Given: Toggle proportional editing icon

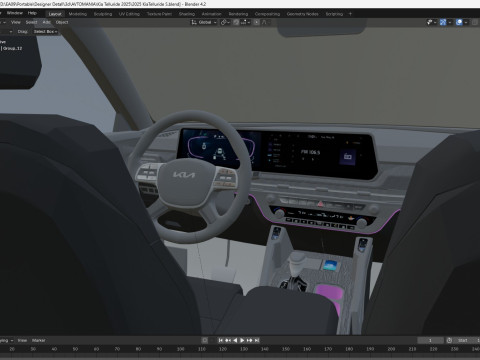Looking at the screenshot, I should point(256,22).
